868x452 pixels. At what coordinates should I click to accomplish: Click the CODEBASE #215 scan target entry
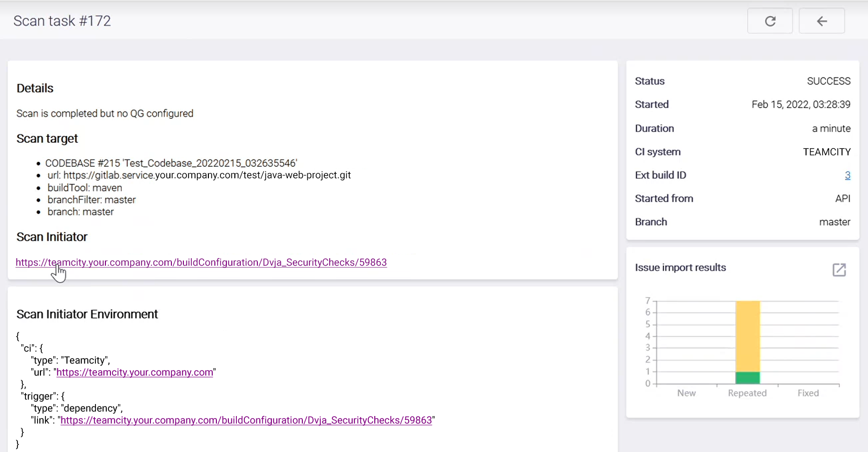(x=171, y=163)
